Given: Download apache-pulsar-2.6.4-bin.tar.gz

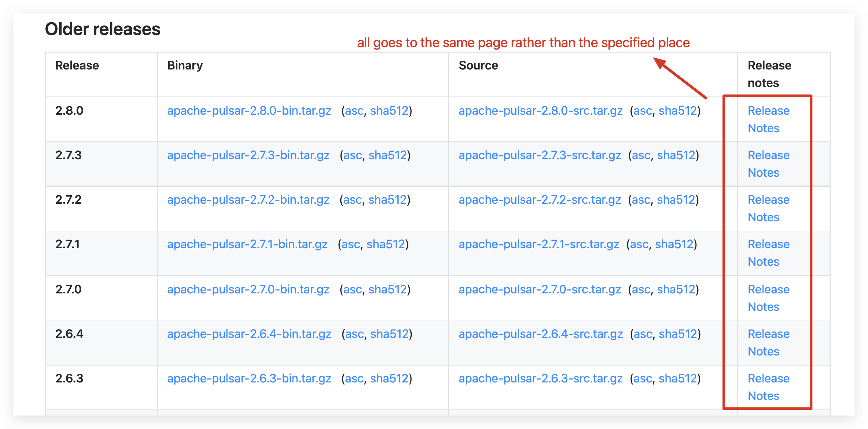Looking at the screenshot, I should click(x=249, y=334).
